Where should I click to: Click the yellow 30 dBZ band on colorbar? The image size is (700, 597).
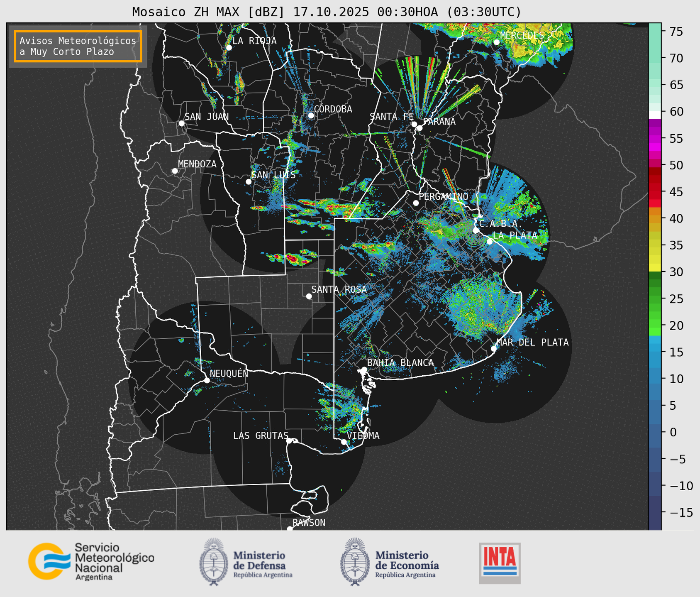(x=655, y=268)
